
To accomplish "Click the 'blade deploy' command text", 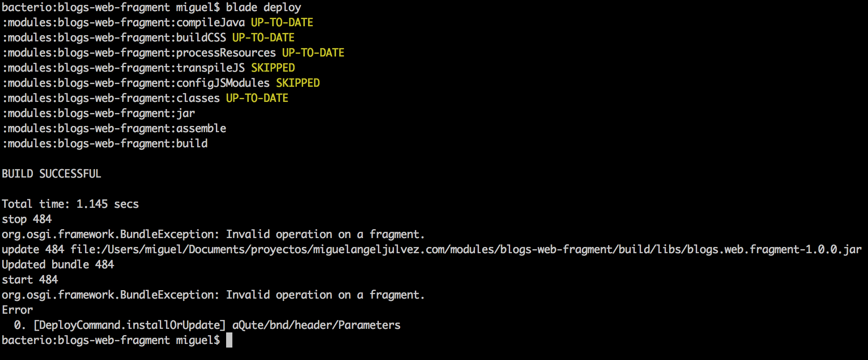I will pos(263,8).
